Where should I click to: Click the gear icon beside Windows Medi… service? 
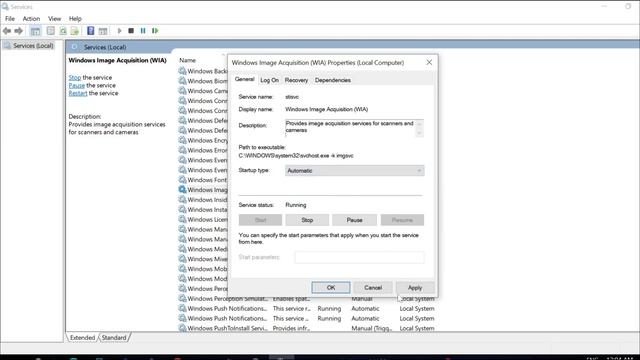pos(182,249)
